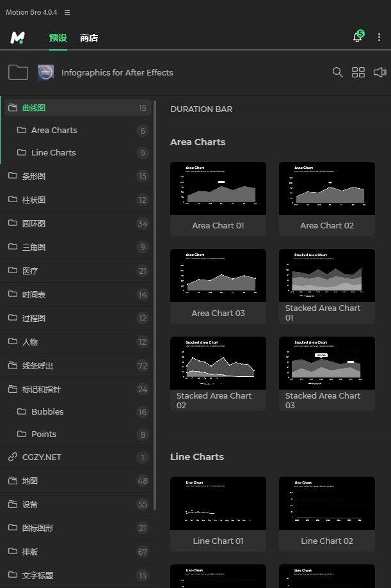The height and width of the screenshot is (588, 391).
Task: Click the category list vertical scrollbar
Action: [155, 305]
